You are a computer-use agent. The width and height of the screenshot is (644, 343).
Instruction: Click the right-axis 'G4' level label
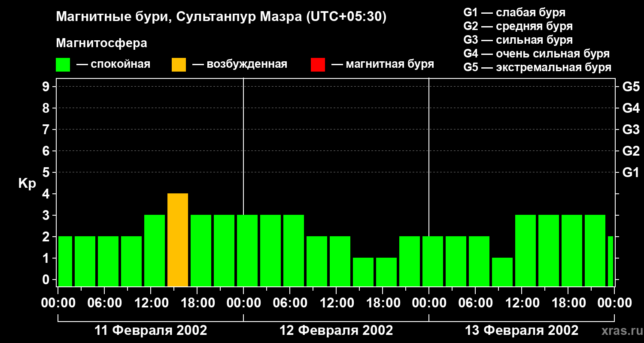point(631,108)
